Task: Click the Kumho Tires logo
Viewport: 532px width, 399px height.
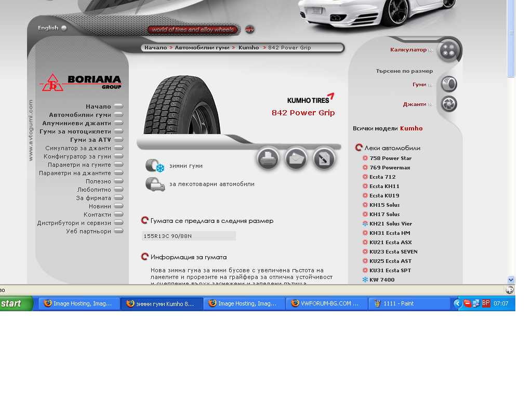Action: click(311, 98)
